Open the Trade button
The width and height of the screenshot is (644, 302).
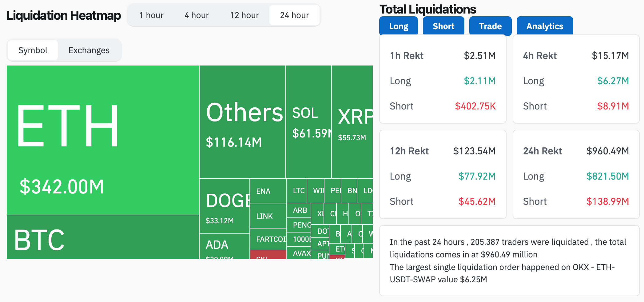490,26
